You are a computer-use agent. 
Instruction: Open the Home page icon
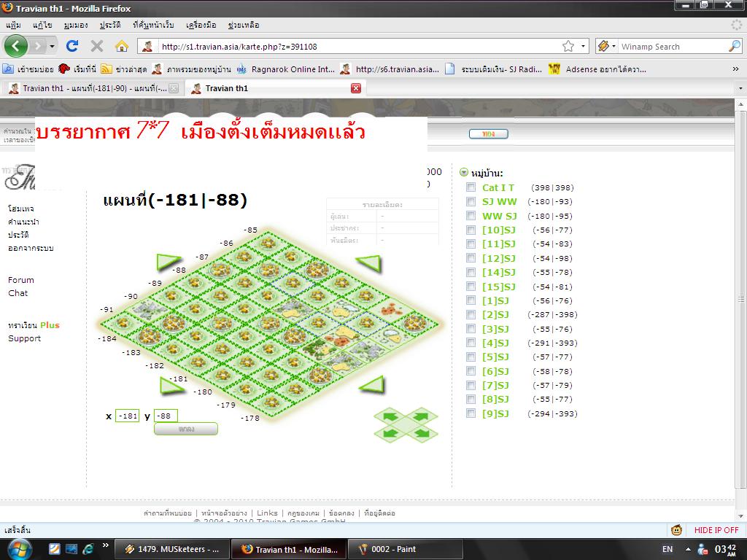coord(122,46)
